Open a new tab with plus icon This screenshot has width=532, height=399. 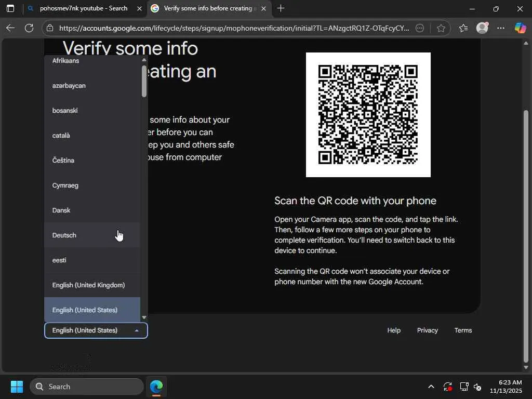[281, 8]
